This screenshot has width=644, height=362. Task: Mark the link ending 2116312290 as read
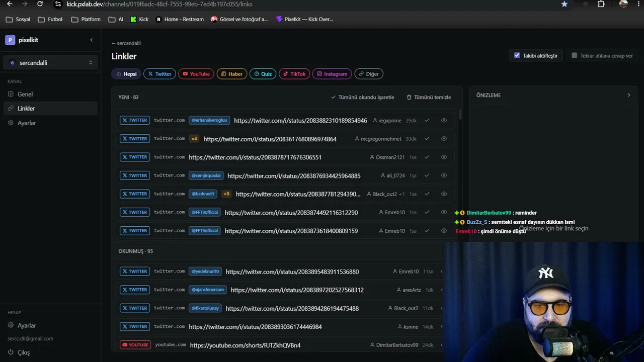click(427, 212)
